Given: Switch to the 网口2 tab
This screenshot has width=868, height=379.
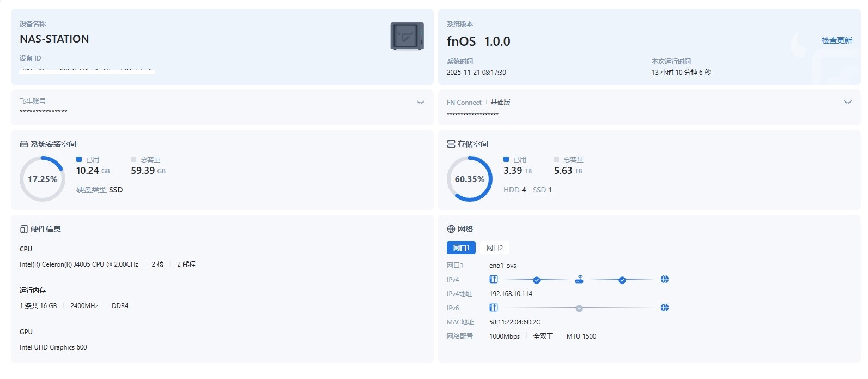Looking at the screenshot, I should pos(495,248).
